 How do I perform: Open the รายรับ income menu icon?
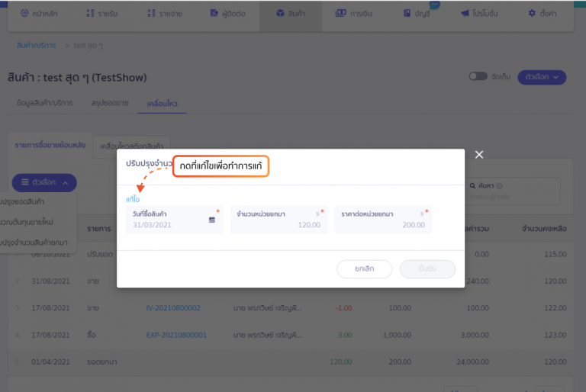(x=92, y=14)
